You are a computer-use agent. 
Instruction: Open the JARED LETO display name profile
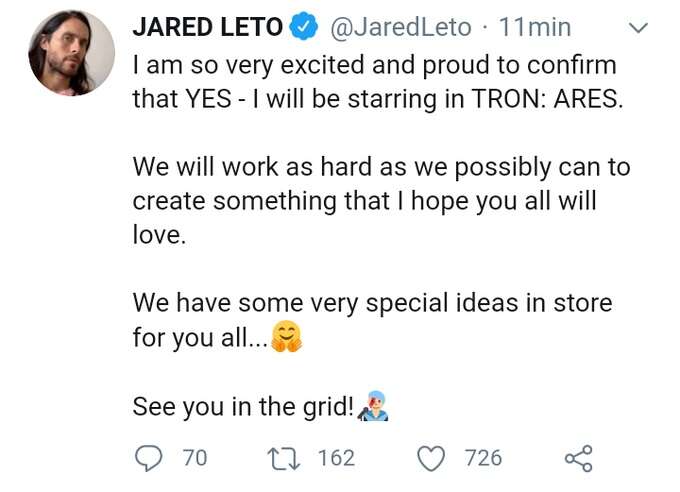(x=208, y=28)
